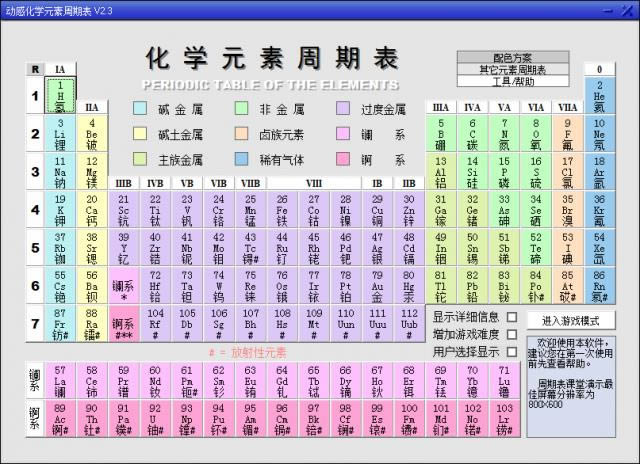Image resolution: width=640 pixels, height=464 pixels.
Task: Pick the Gold (Au) element tile
Action: tap(377, 286)
